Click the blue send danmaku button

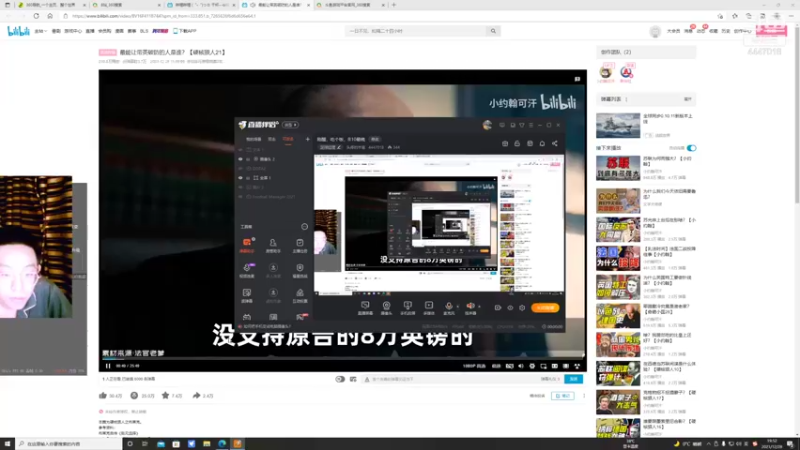coord(573,379)
